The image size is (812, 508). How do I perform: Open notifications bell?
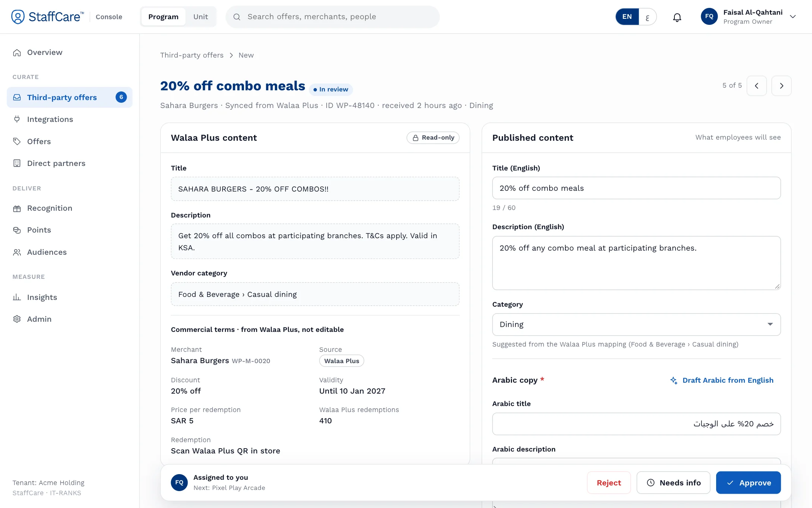677,17
